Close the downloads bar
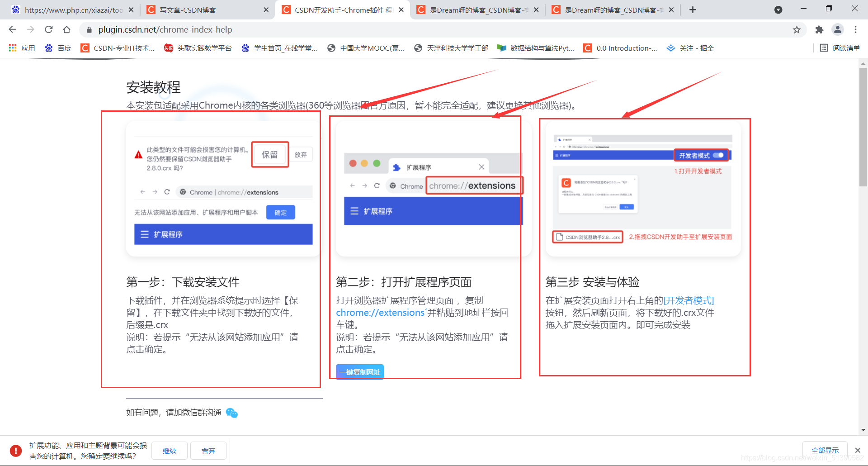 [858, 450]
